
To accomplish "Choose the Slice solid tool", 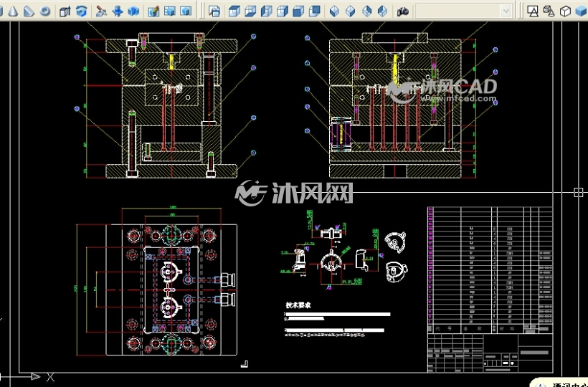I will (100, 11).
